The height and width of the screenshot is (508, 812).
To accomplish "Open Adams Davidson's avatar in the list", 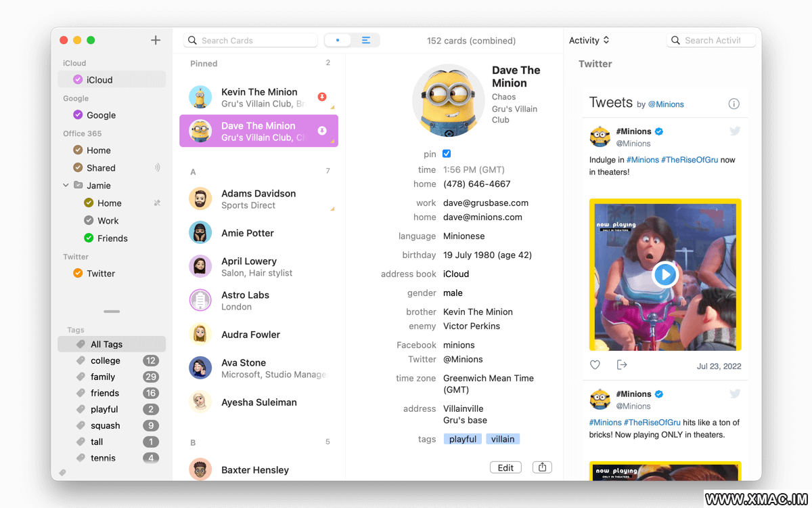I will 200,199.
